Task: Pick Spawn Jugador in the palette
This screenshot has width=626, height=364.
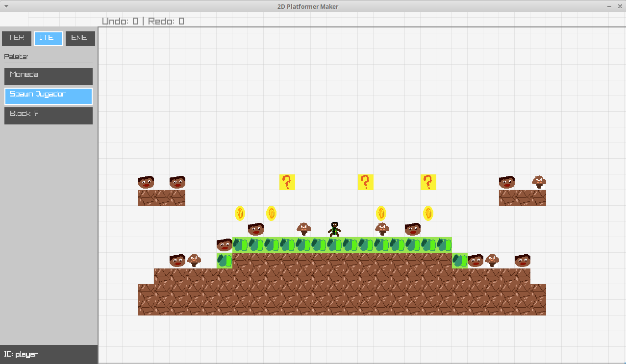Action: (49, 96)
